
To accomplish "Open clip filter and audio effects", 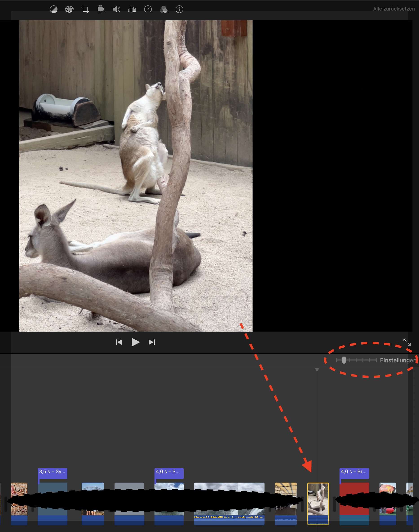I will pos(164,9).
